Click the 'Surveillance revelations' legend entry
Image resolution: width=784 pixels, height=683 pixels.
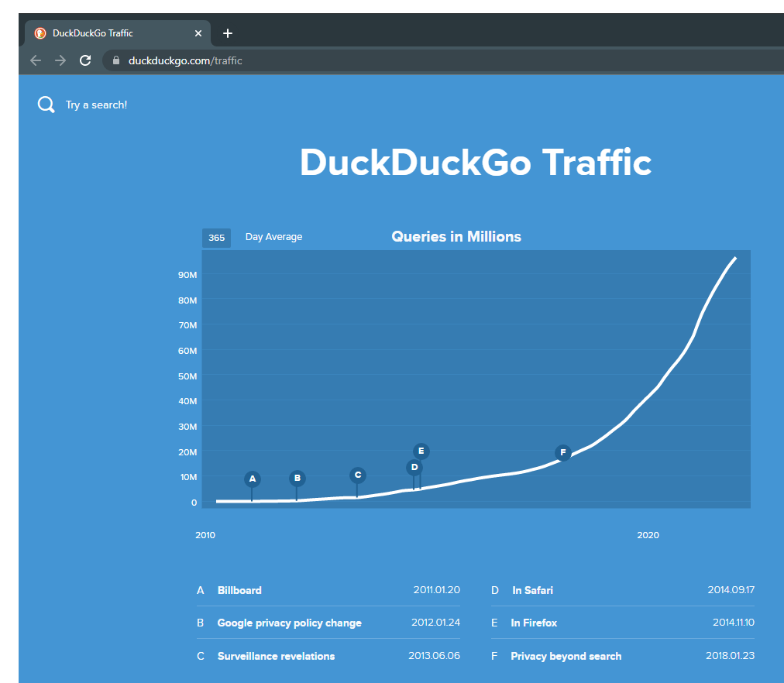(x=276, y=656)
